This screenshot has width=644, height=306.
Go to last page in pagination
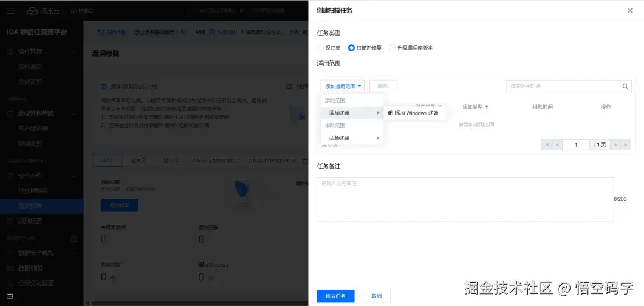click(626, 144)
